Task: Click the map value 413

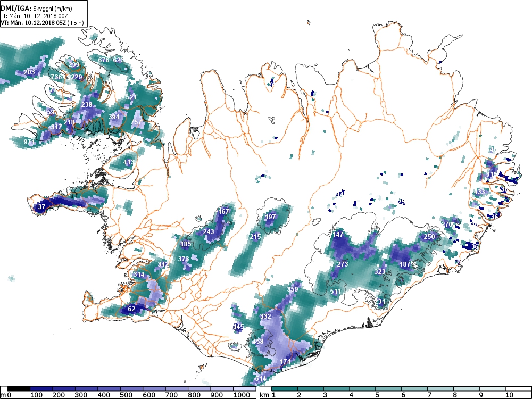Action: click(x=129, y=162)
